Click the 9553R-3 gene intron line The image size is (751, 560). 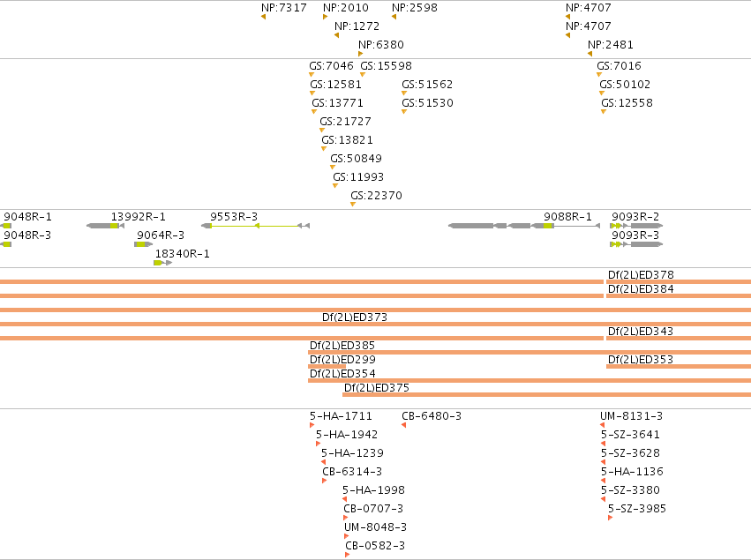pos(255,226)
